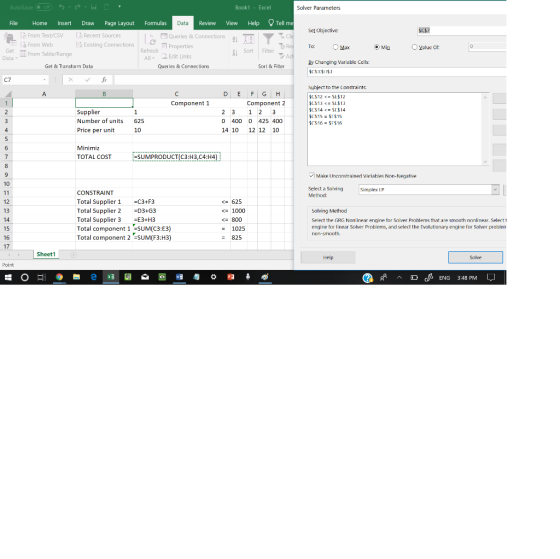Image resolution: width=560 pixels, height=559 pixels.
Task: Open the Undo history dropdown arrow
Action: coord(69,7)
